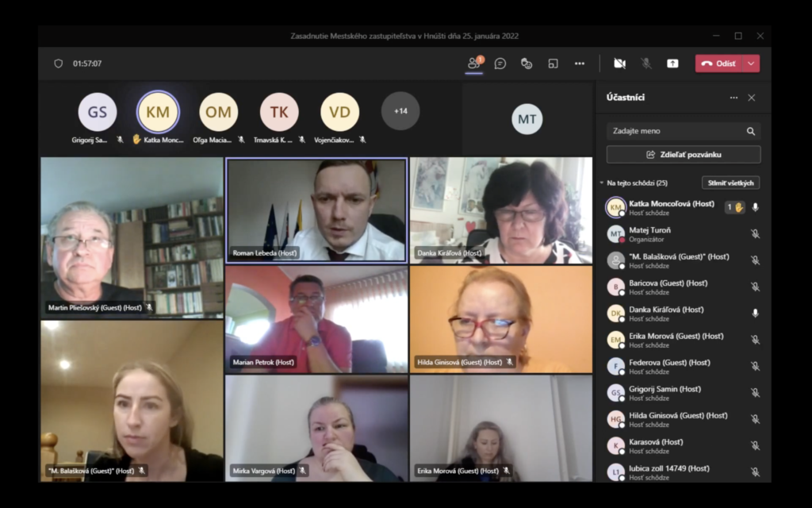Show the +14 more participants
812x508 pixels.
(x=400, y=111)
